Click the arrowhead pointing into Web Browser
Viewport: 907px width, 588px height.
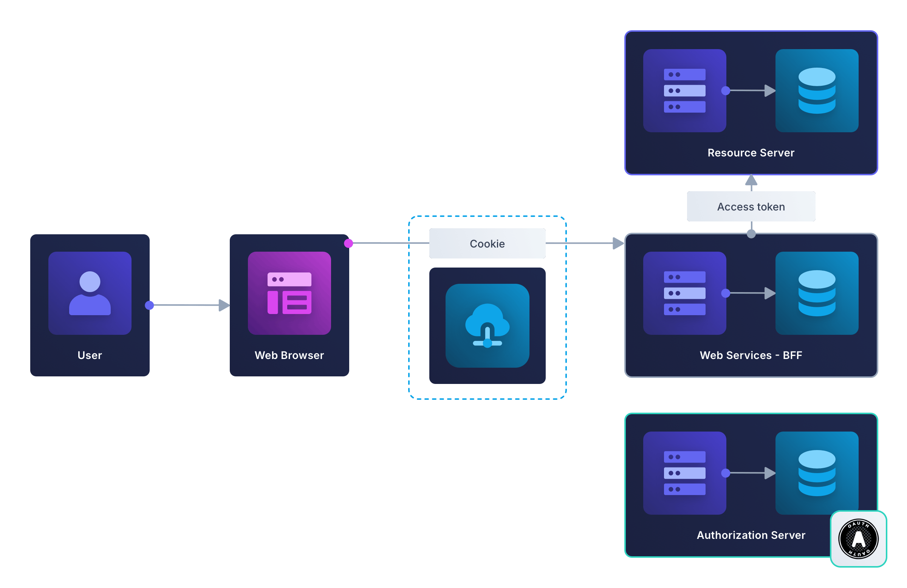224,305
